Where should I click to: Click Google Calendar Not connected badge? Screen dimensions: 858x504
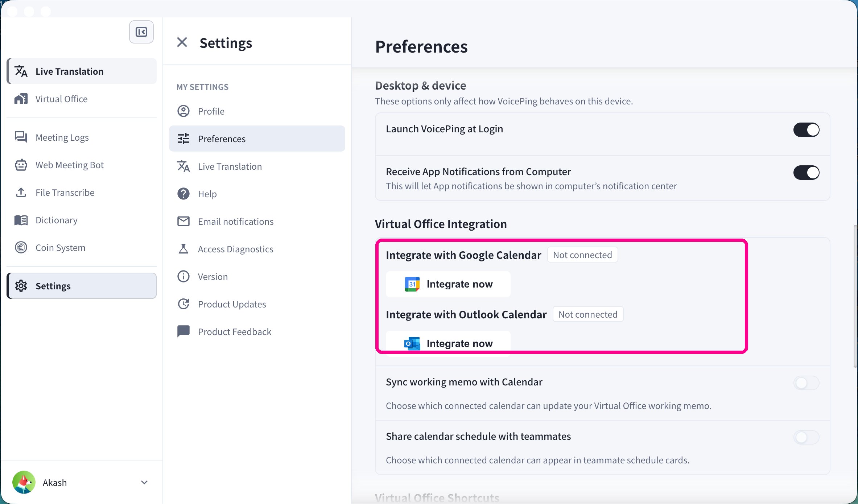pyautogui.click(x=582, y=255)
